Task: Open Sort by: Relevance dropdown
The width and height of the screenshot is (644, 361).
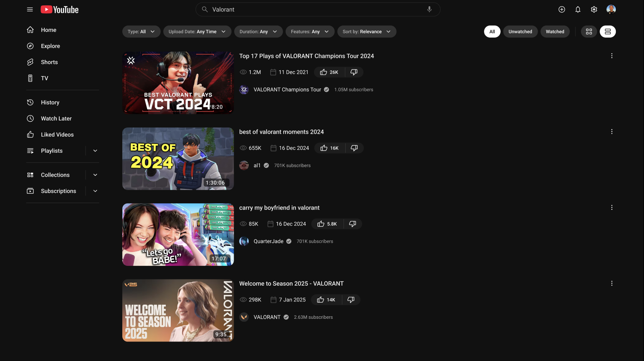Action: click(x=367, y=31)
